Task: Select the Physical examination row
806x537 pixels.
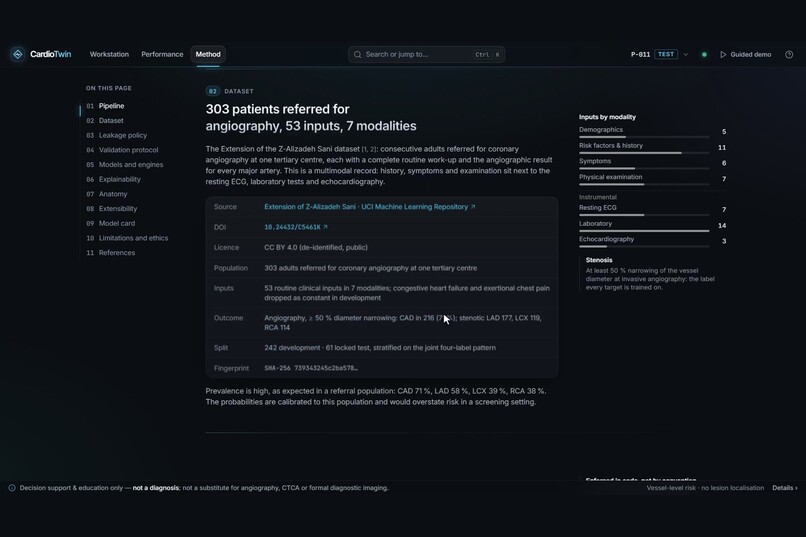Action: pyautogui.click(x=653, y=179)
